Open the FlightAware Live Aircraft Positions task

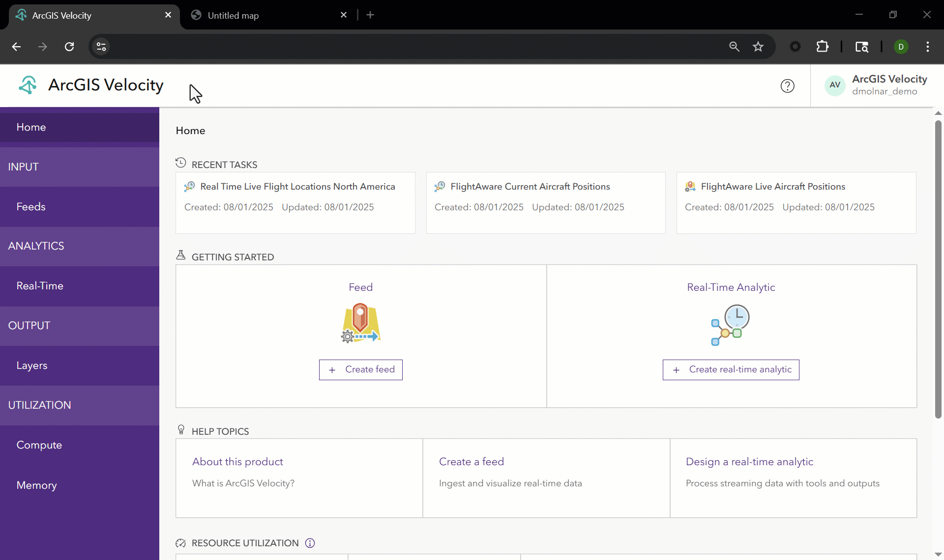pos(773,187)
